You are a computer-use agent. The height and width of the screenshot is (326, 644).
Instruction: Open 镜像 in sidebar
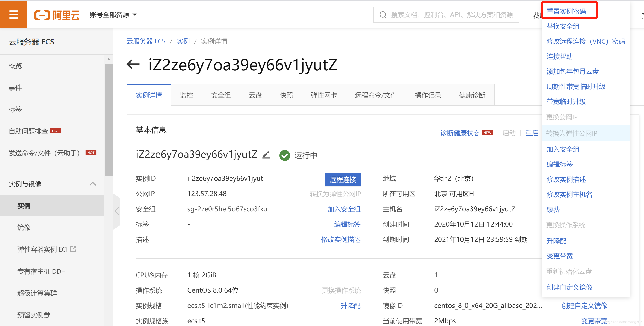click(24, 227)
